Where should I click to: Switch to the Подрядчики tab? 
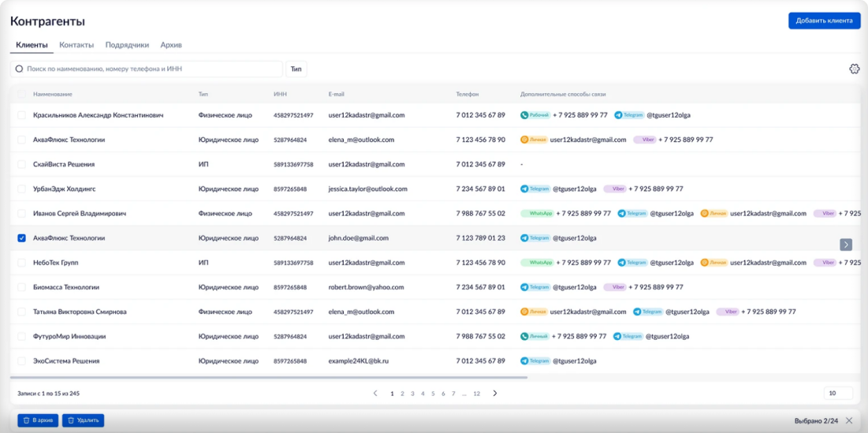click(x=127, y=45)
